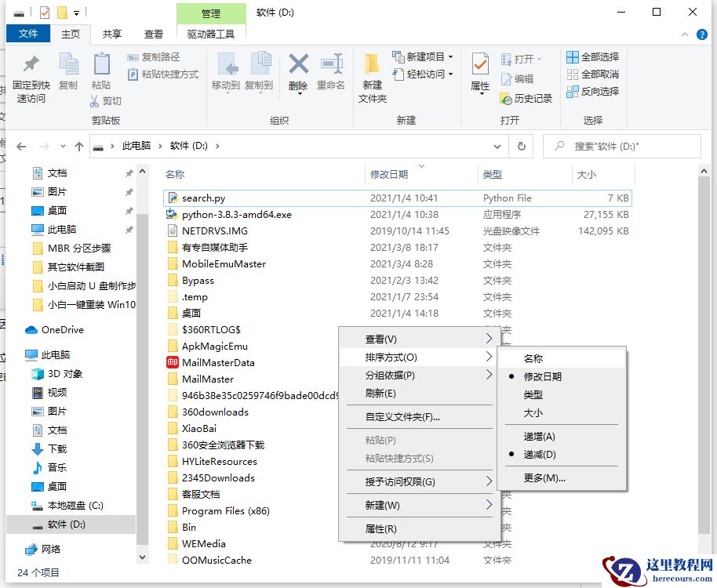Click 全部选择 to select all items

coord(592,56)
